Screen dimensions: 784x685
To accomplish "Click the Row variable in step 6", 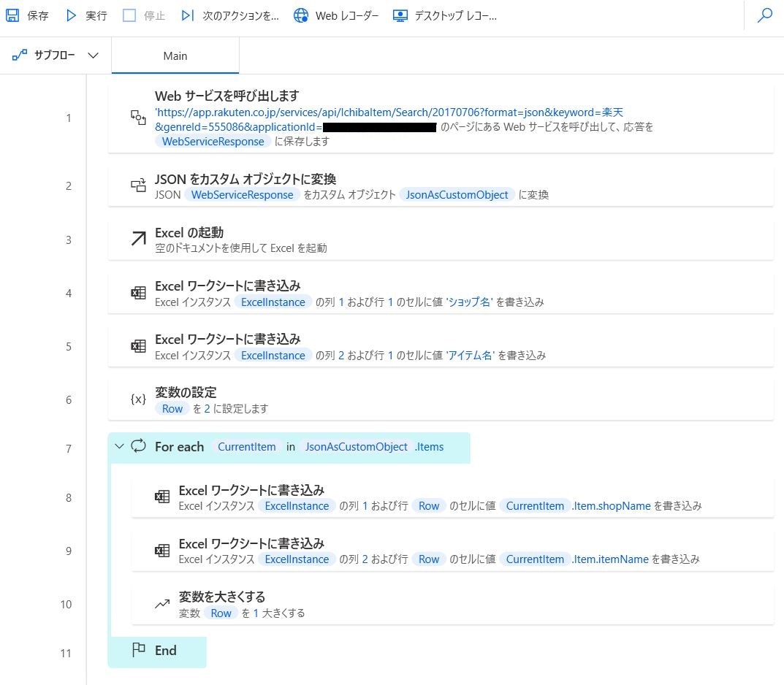I will point(172,409).
